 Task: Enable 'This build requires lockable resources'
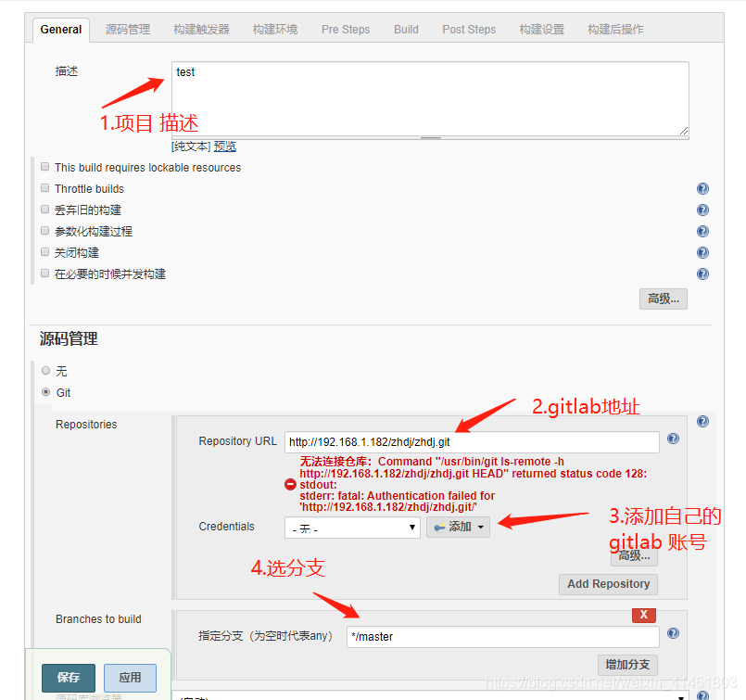44,166
